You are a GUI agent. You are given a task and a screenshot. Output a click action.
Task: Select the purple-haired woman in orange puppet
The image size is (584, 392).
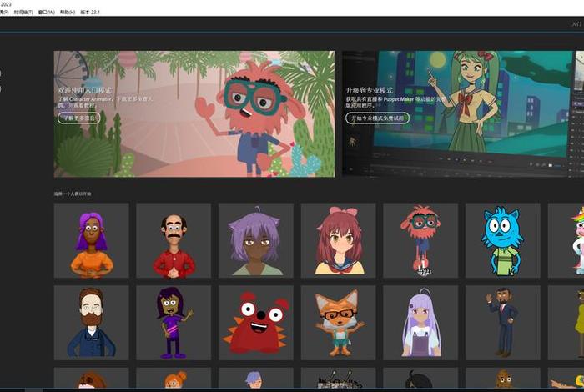pos(91,240)
